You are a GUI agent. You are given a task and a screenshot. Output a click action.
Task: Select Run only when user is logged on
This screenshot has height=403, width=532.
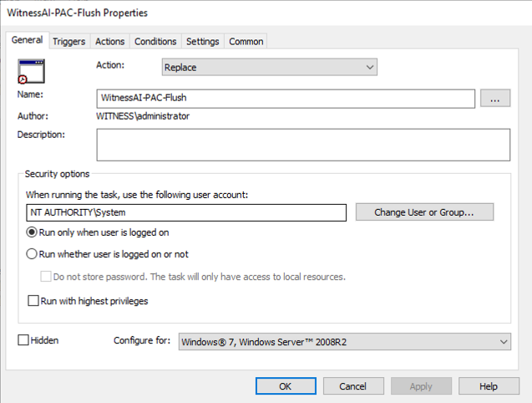33,232
